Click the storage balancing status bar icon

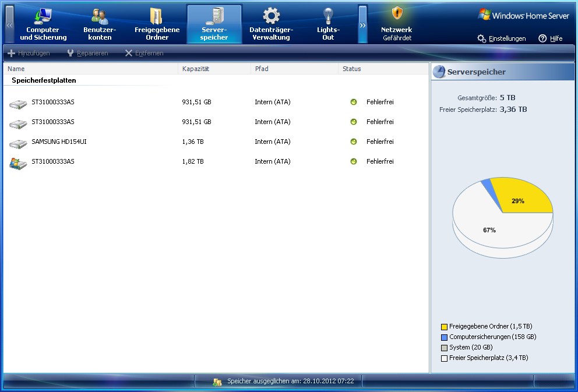(x=217, y=382)
